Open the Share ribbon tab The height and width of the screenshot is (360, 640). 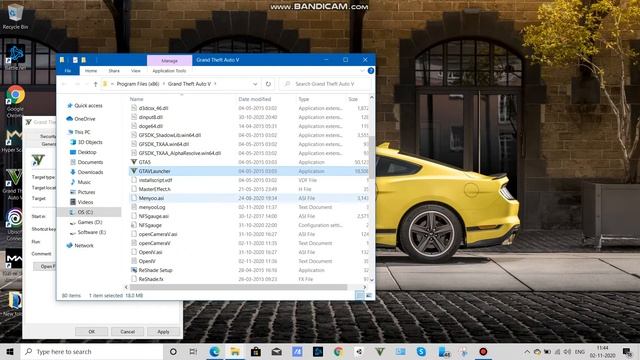[x=114, y=71]
